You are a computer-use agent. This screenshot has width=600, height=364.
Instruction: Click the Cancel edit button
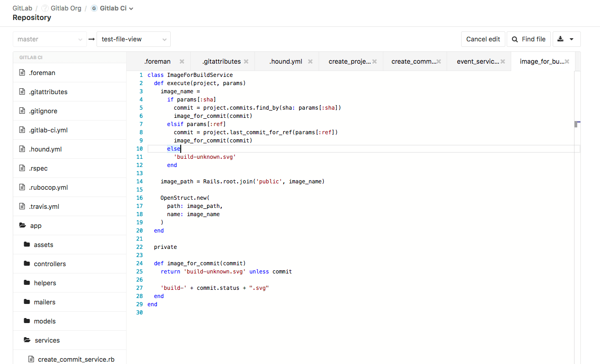(483, 39)
